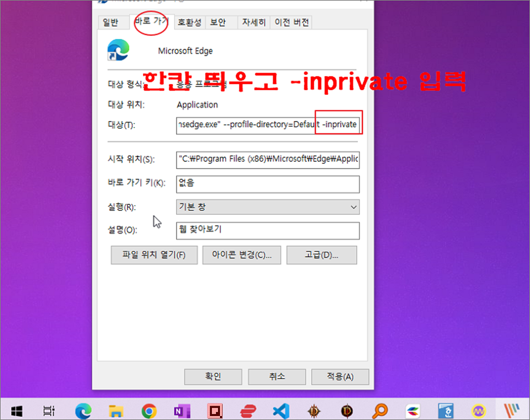Confirm with the 확인 button
This screenshot has width=530, height=420.
tap(213, 376)
